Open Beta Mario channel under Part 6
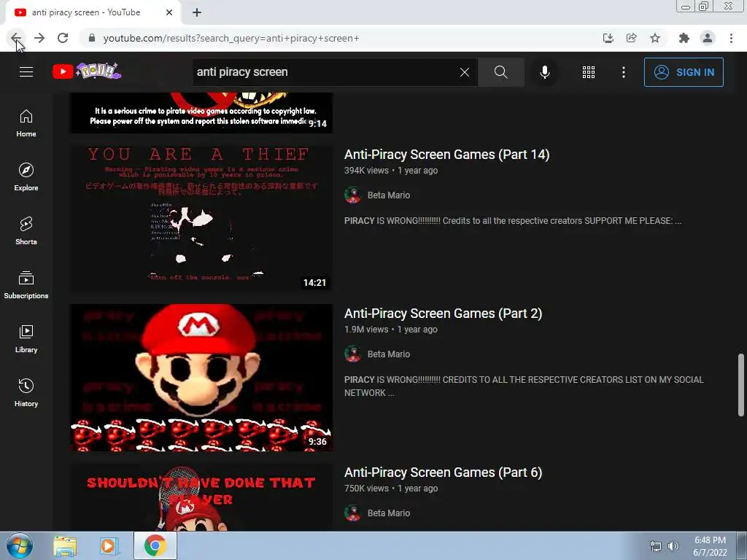 click(389, 513)
